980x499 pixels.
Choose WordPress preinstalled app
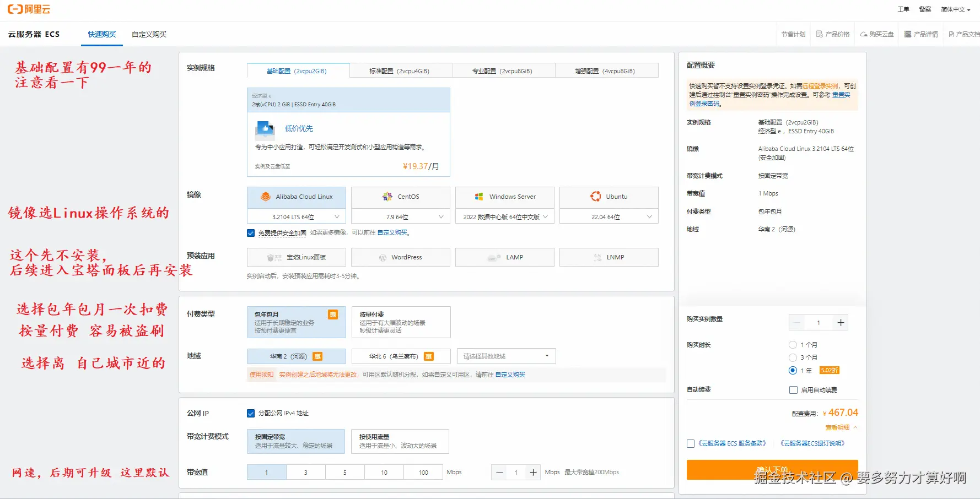point(401,257)
